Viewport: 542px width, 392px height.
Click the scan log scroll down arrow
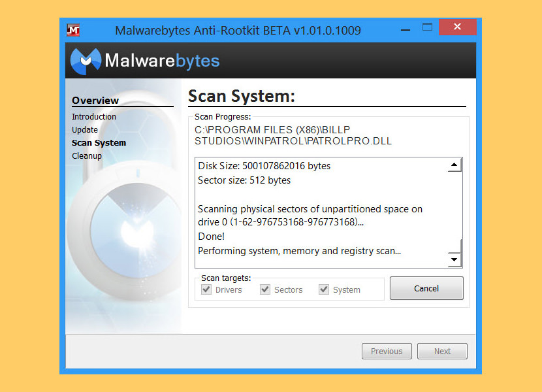click(454, 259)
